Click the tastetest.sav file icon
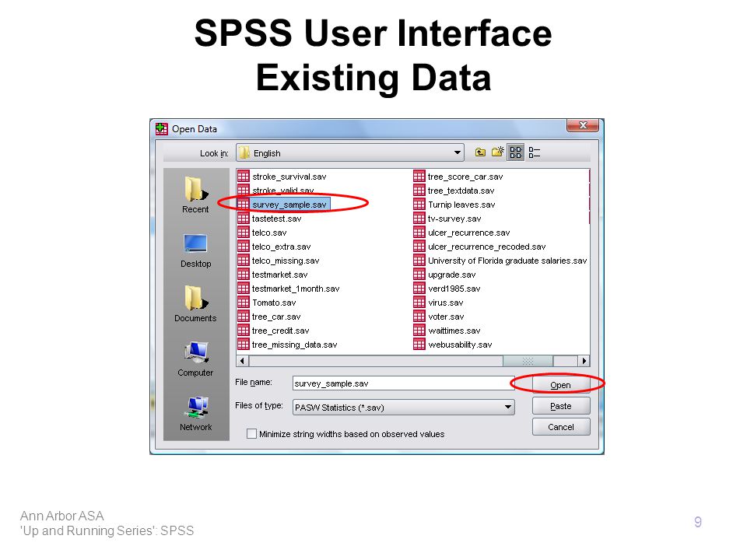This screenshot has width=747, height=560. coord(243,219)
